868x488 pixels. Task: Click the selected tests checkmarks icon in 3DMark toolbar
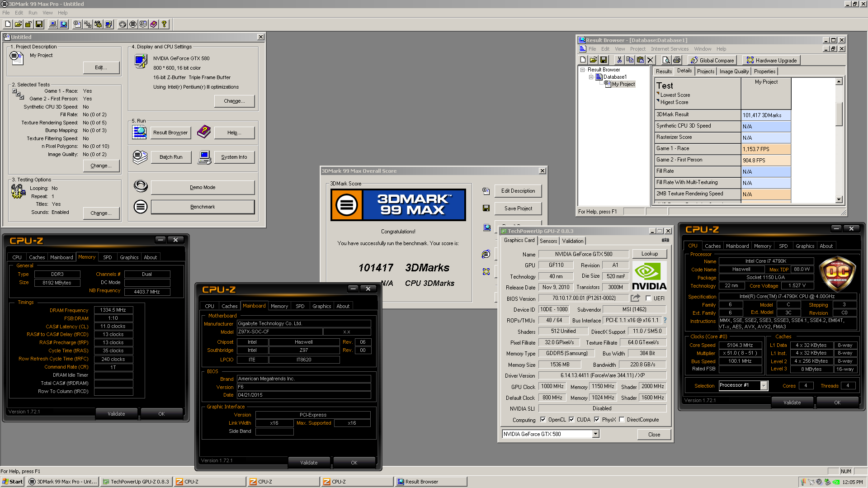click(x=88, y=24)
